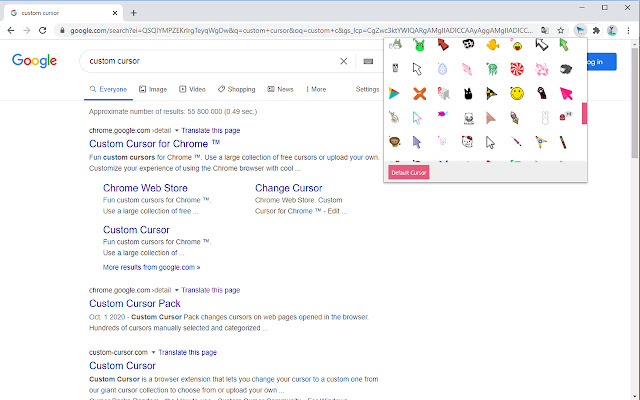Open the Change Cursor sublink

click(x=289, y=188)
